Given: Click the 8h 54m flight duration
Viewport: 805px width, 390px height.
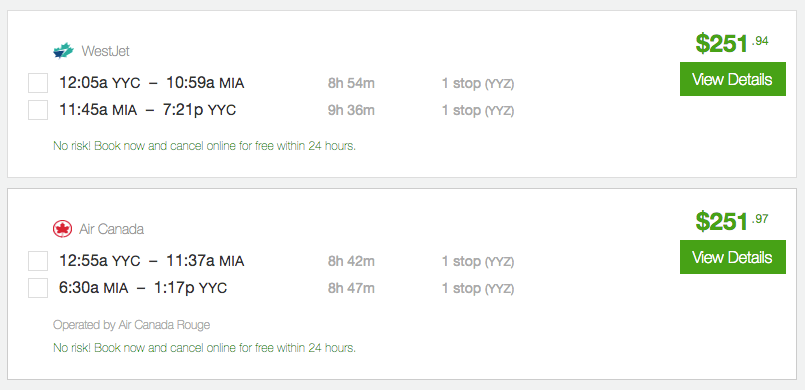Looking at the screenshot, I should click(351, 83).
